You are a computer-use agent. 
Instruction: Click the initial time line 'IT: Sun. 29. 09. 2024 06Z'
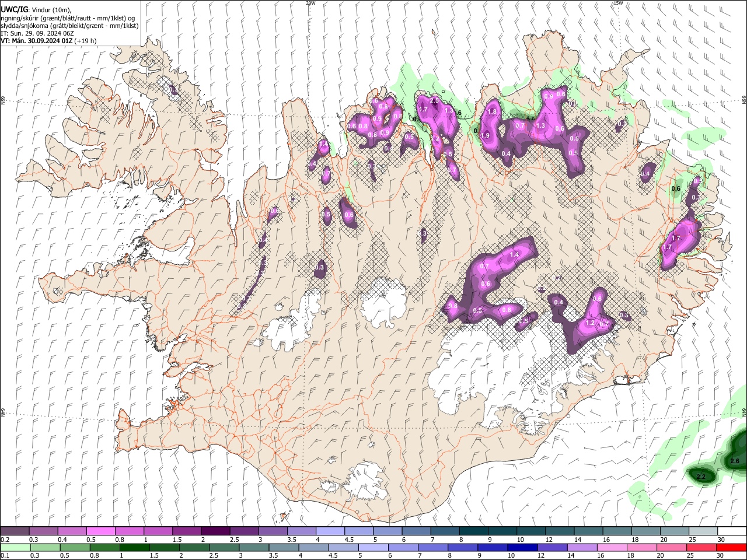37,34
